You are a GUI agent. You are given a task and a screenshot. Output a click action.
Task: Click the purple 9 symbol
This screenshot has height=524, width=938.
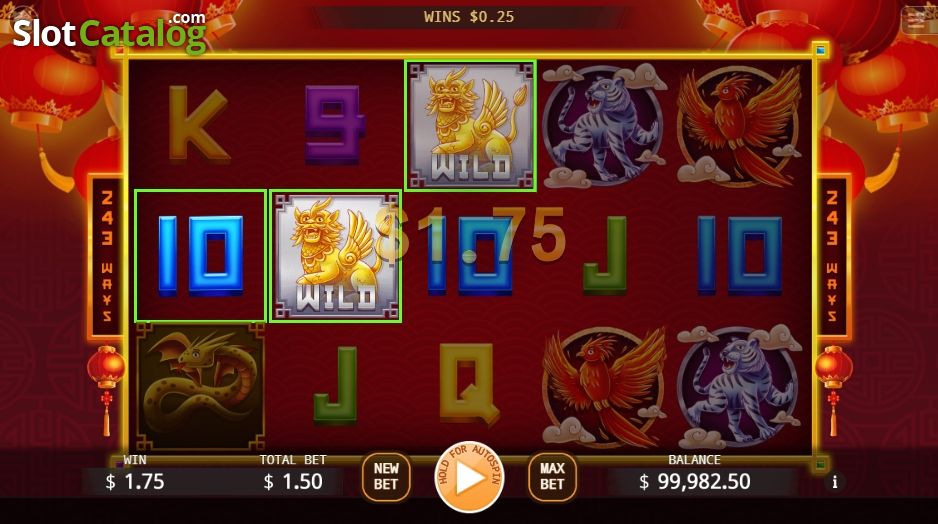[x=335, y=124]
